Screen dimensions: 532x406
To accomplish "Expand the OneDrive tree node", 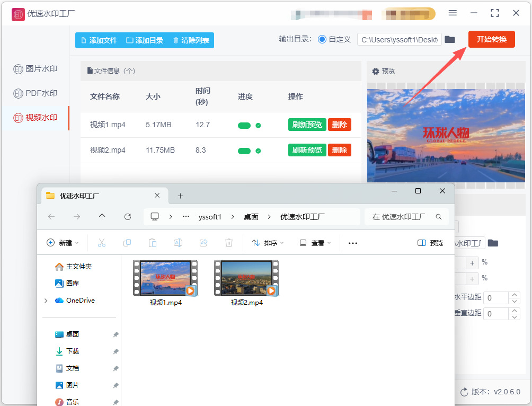I will (46, 301).
